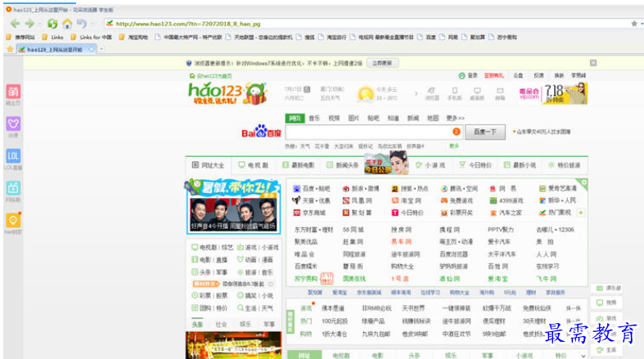Click the weather forecast next arrow

416,93
